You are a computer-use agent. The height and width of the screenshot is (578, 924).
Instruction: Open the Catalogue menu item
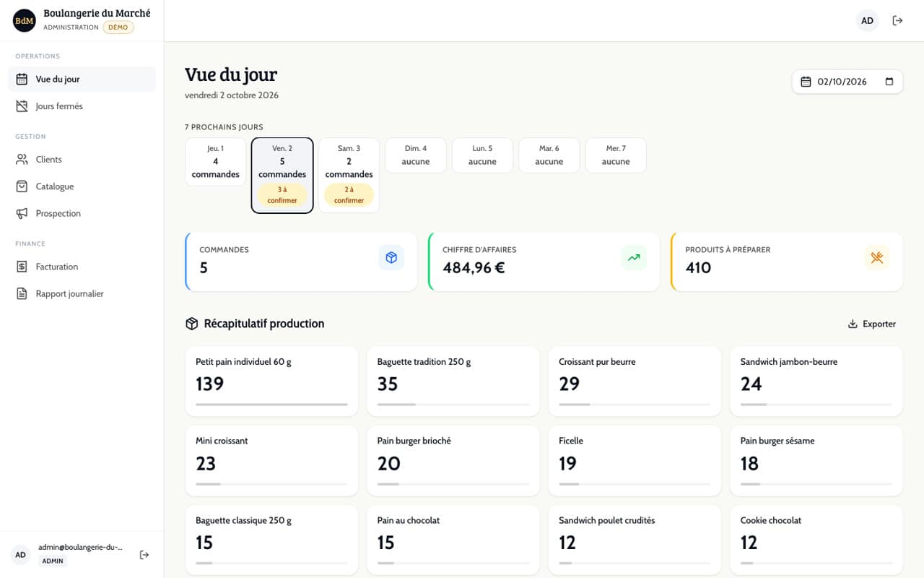[x=82, y=186]
